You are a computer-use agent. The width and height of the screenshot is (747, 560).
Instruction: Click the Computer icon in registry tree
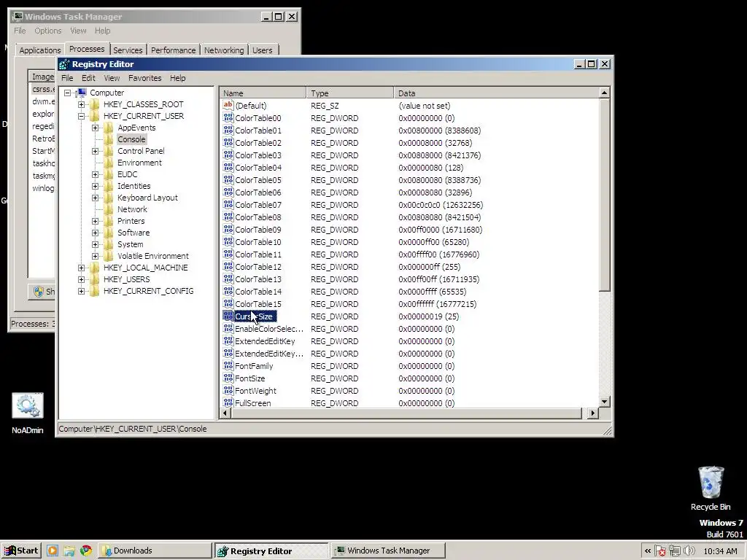click(x=82, y=93)
